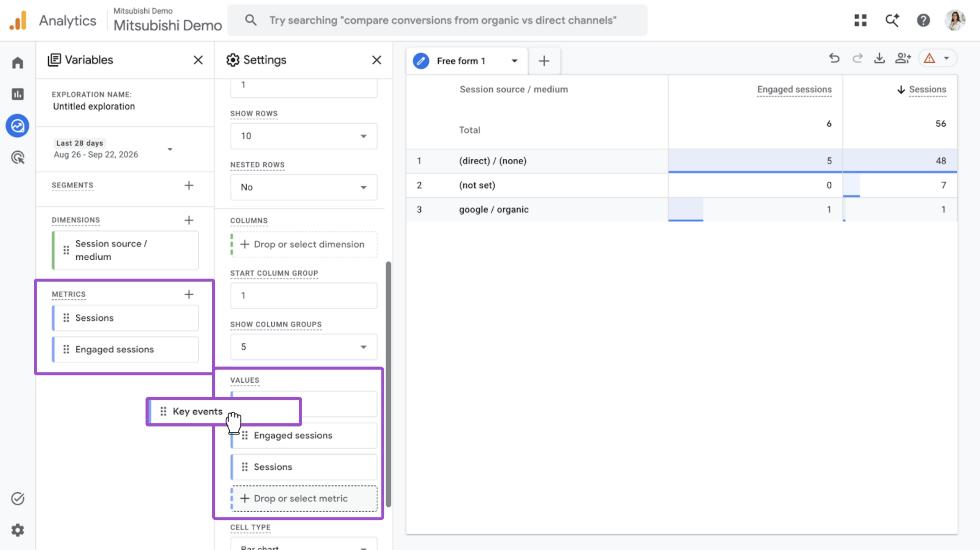
Task: Undo the last change
Action: click(835, 58)
